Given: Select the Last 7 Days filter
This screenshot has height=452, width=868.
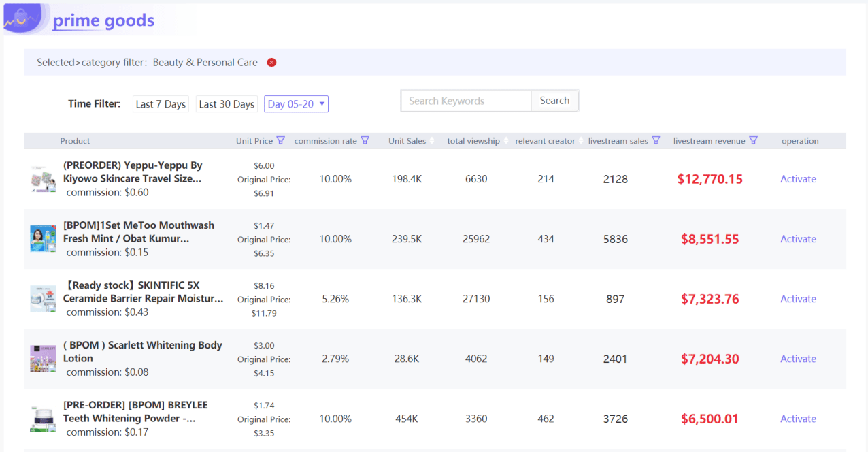Looking at the screenshot, I should coord(161,104).
